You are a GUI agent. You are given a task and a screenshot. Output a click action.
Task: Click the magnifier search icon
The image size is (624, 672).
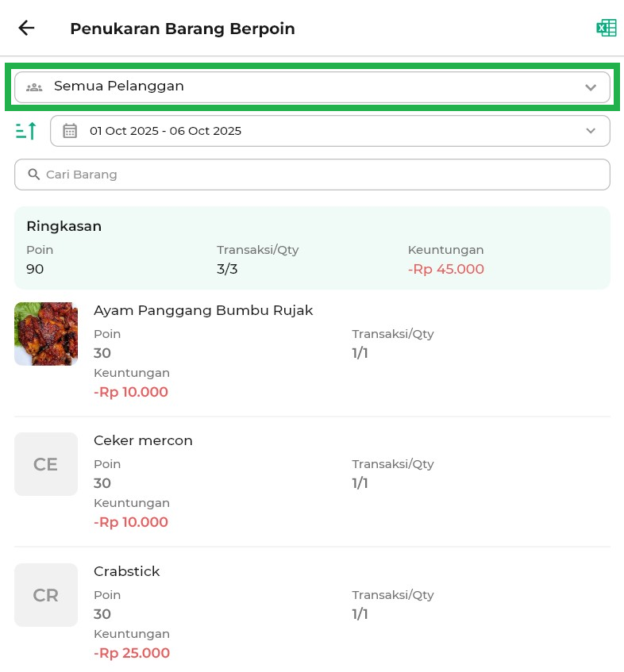(x=34, y=175)
